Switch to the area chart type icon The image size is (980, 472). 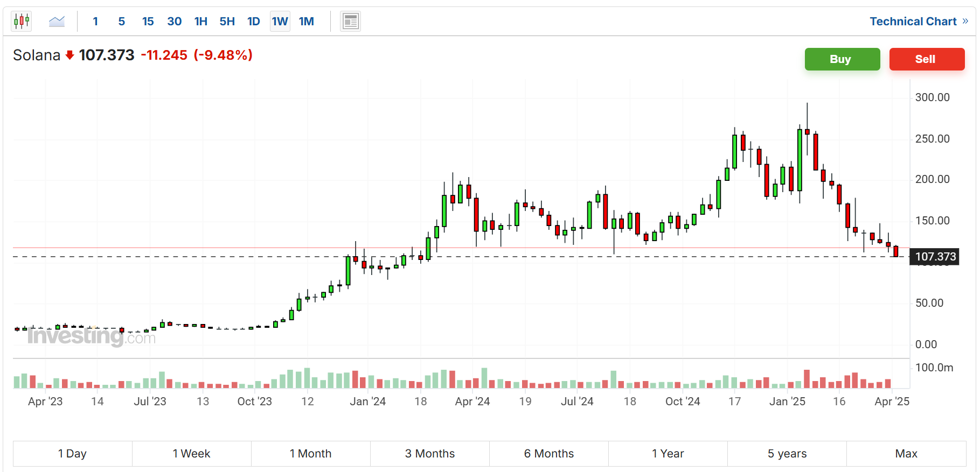pos(57,22)
